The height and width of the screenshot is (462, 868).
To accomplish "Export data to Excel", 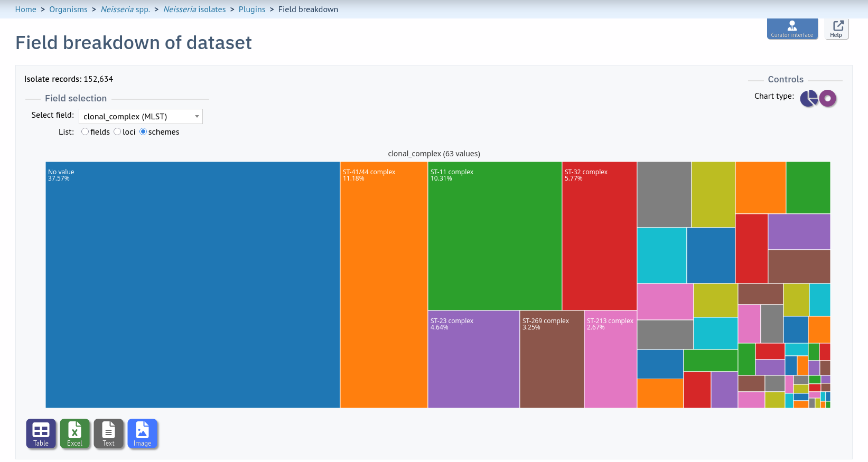I will pyautogui.click(x=74, y=433).
